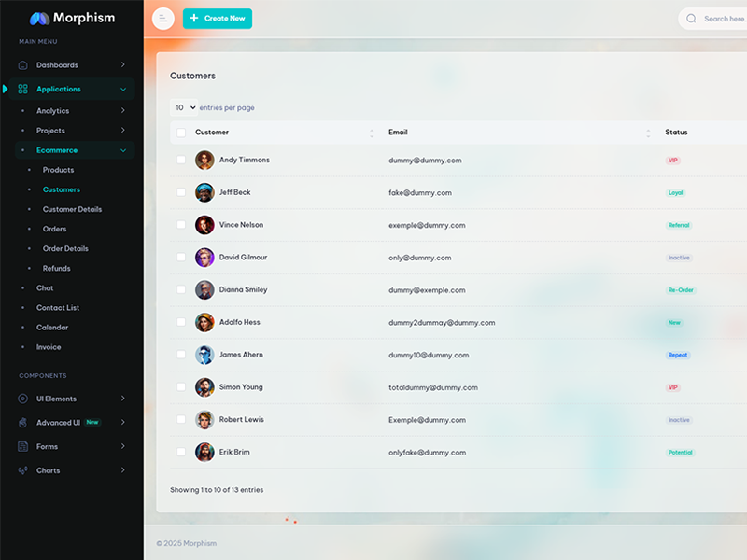
Task: Click the Forms icon in sidebar
Action: 23,447
